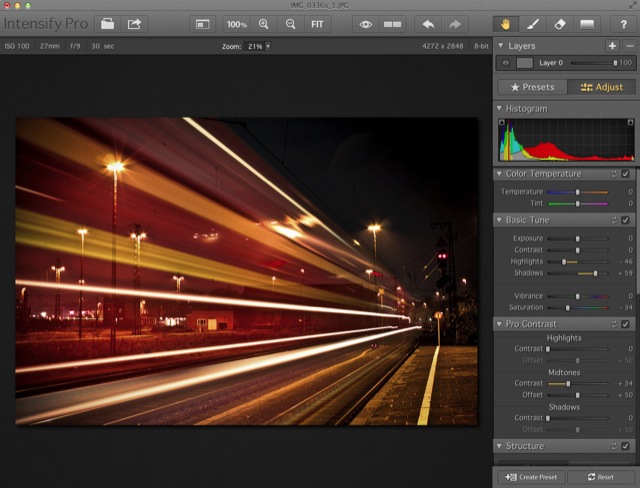This screenshot has height=488, width=640.
Task: Toggle the eye preview icon in toolbar
Action: pos(366,23)
